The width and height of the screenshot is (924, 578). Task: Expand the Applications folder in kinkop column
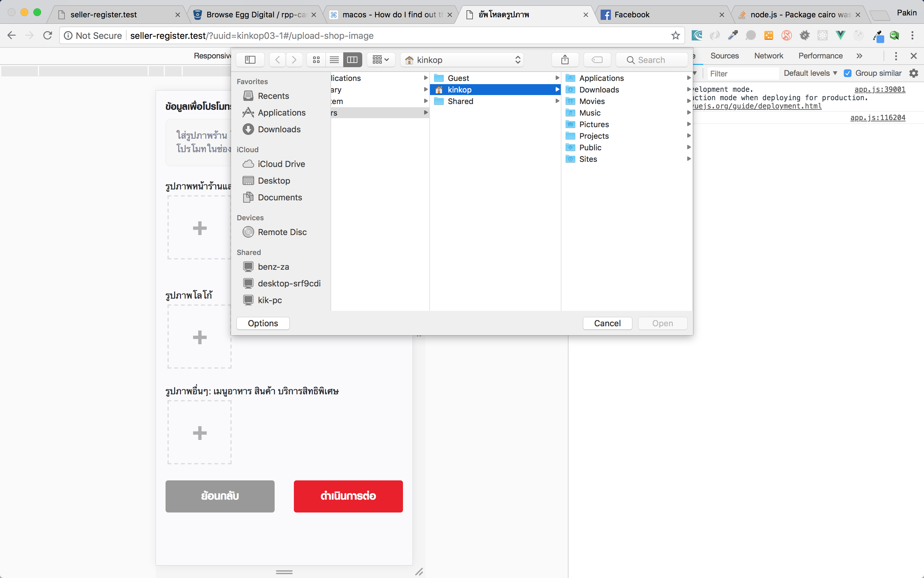[x=689, y=78]
